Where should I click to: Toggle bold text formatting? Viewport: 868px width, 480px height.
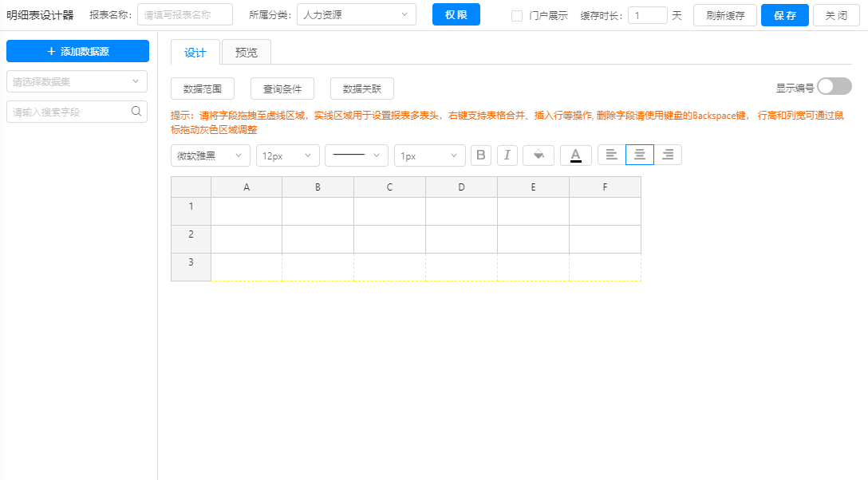[x=481, y=155]
